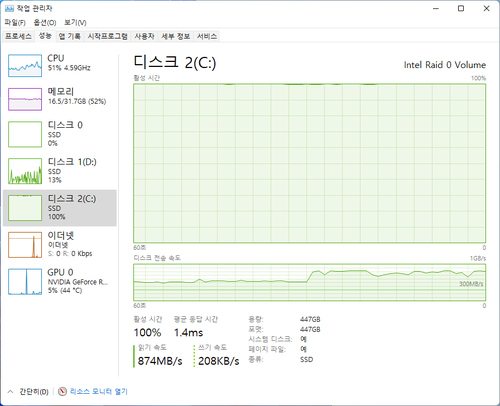Switch to the 앱 기록 tab

(70, 36)
